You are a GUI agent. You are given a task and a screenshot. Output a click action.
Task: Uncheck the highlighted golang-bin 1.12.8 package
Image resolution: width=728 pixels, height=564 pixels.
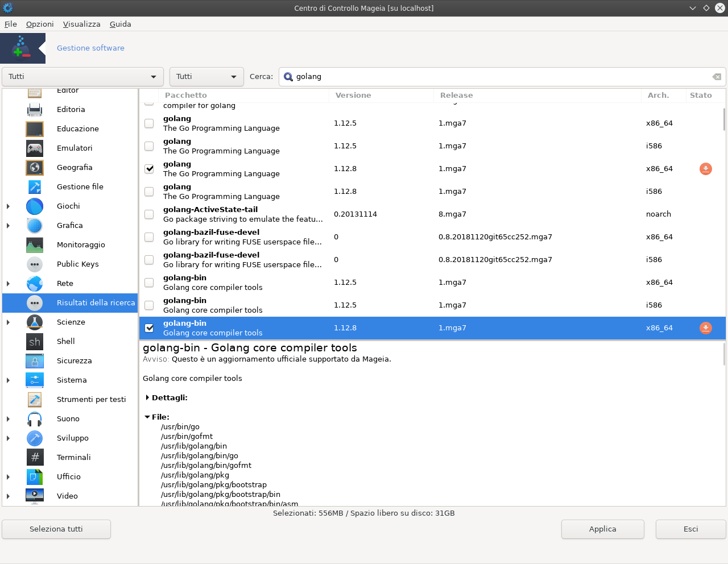coord(149,328)
